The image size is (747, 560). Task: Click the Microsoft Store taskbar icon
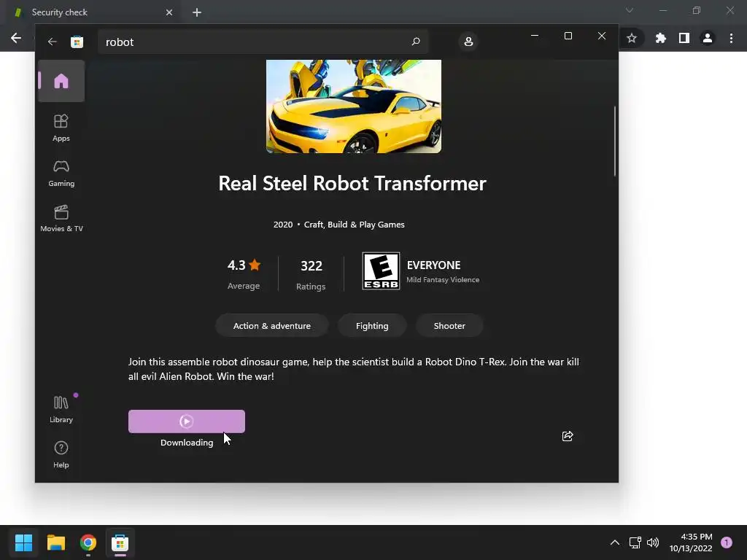coord(120,542)
